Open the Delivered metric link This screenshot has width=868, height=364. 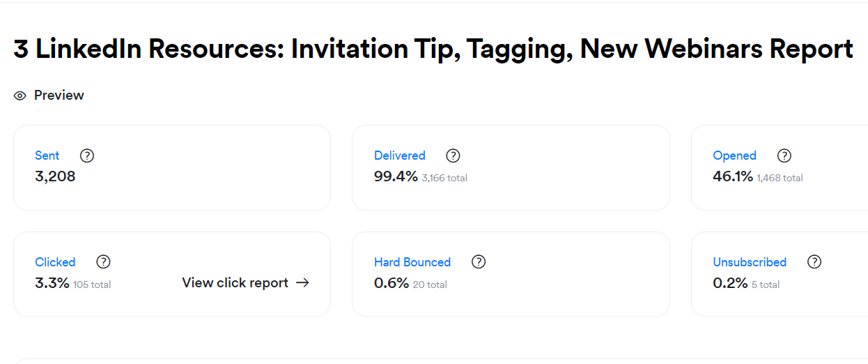[400, 156]
